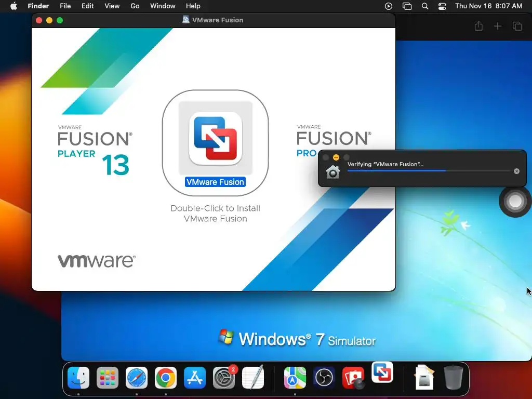
Task: Open System Settings from the Dock
Action: [224, 378]
